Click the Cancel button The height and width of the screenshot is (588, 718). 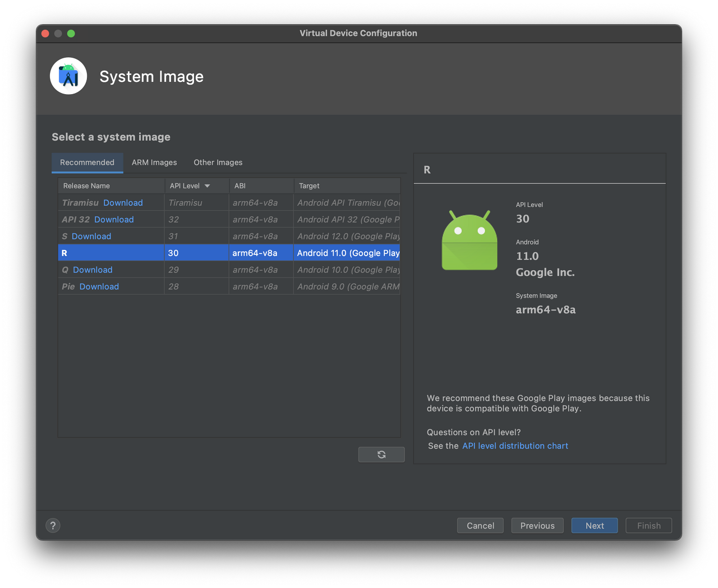click(480, 526)
